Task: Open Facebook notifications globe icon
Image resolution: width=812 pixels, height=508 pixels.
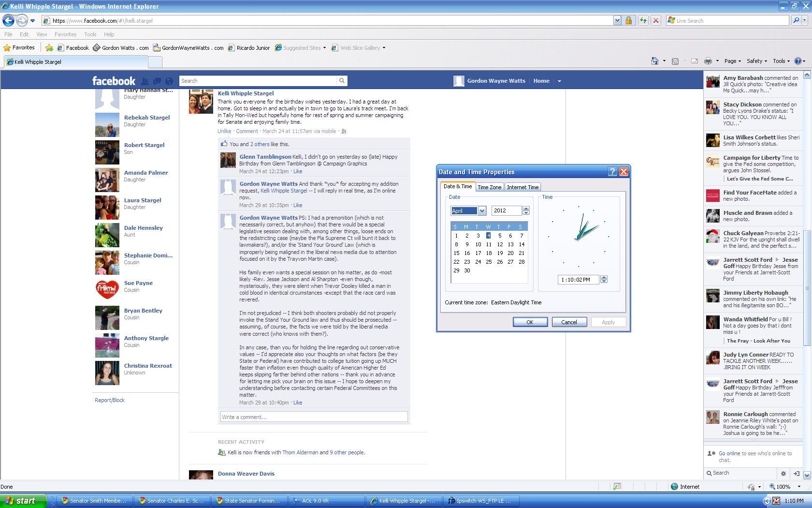Action: click(169, 81)
